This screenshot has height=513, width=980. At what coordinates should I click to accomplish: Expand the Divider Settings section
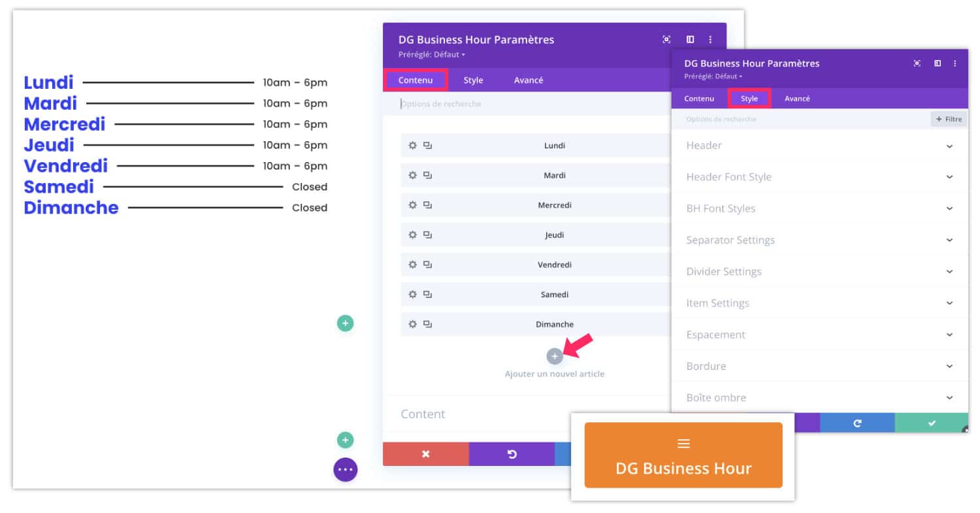click(x=820, y=271)
